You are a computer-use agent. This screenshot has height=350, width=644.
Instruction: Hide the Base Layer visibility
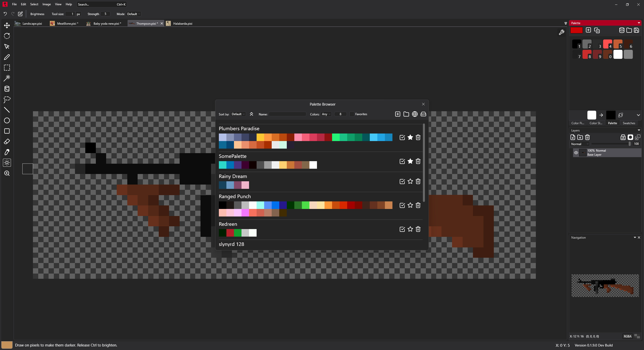click(576, 153)
